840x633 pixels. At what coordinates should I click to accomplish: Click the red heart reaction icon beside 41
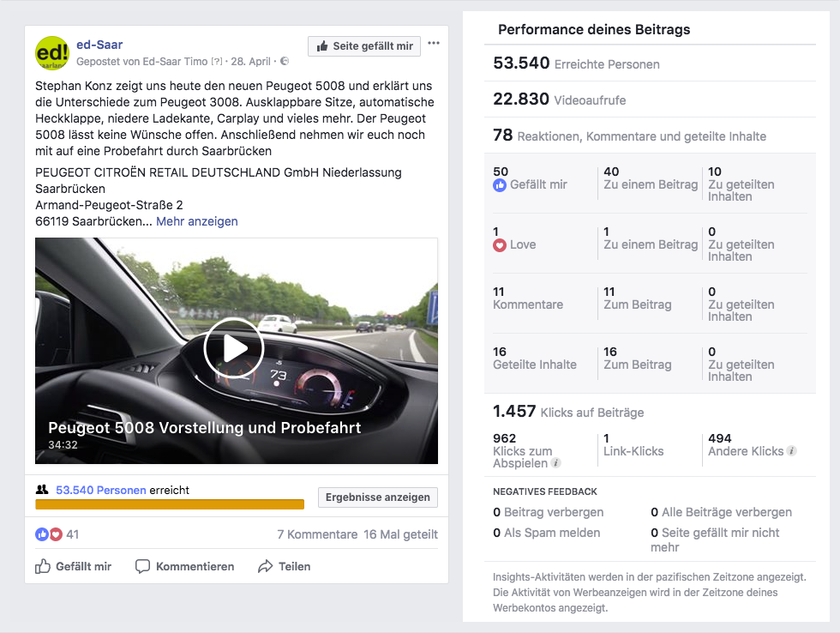(56, 534)
